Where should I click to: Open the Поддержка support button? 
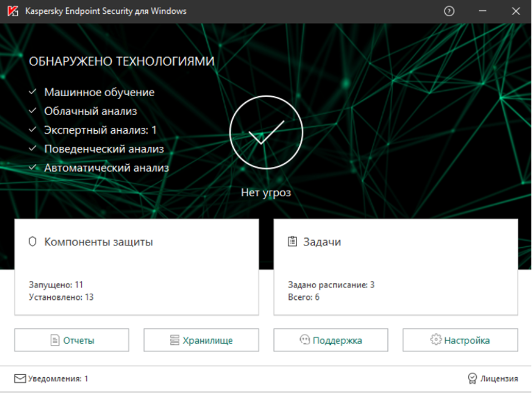click(331, 340)
